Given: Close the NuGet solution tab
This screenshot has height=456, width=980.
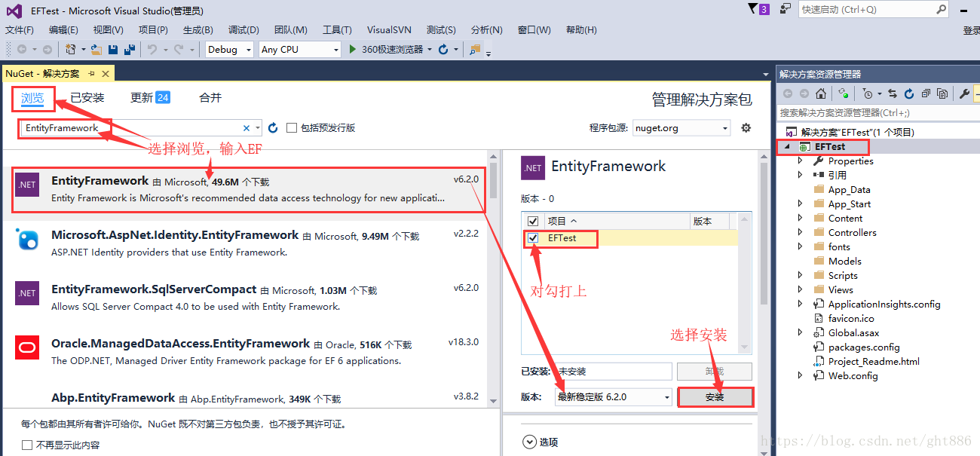Looking at the screenshot, I should 106,73.
